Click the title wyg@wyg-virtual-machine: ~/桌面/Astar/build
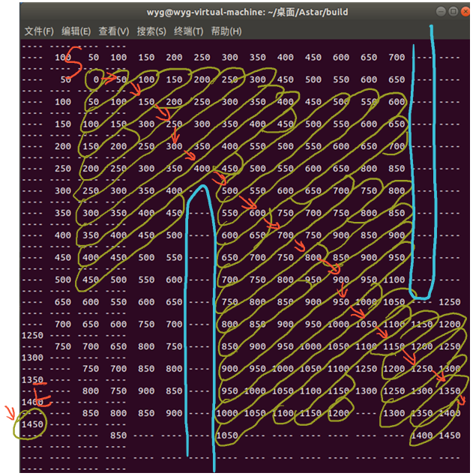473x476 pixels. [x=247, y=12]
